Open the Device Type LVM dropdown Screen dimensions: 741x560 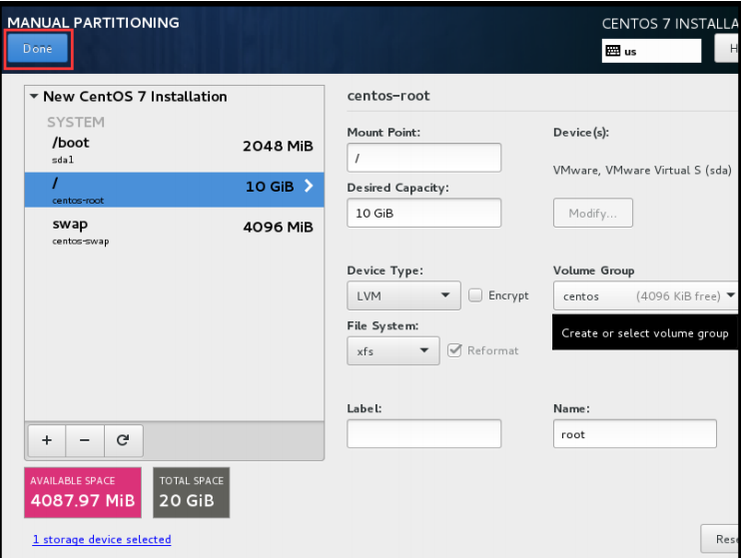pos(403,295)
